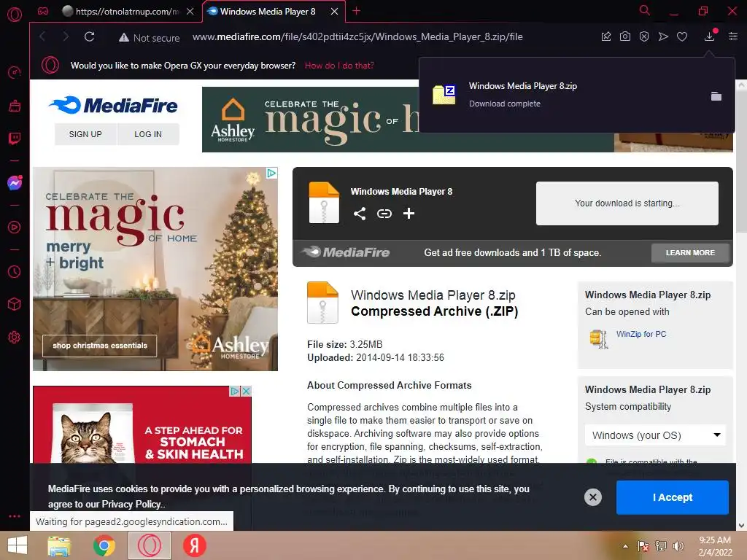747x560 pixels.
Task: Open Easy Setup menu icon
Action: (x=733, y=36)
